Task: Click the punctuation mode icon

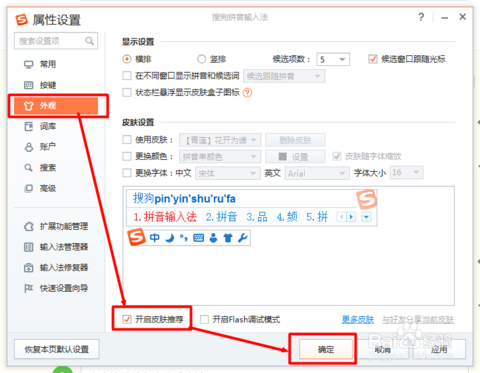Action: pyautogui.click(x=183, y=238)
